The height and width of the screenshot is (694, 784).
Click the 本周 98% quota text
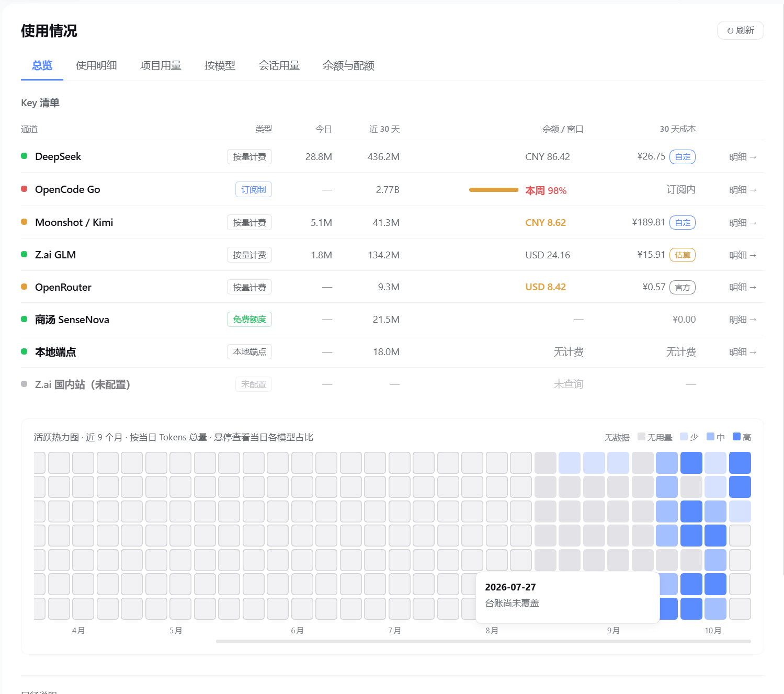546,191
